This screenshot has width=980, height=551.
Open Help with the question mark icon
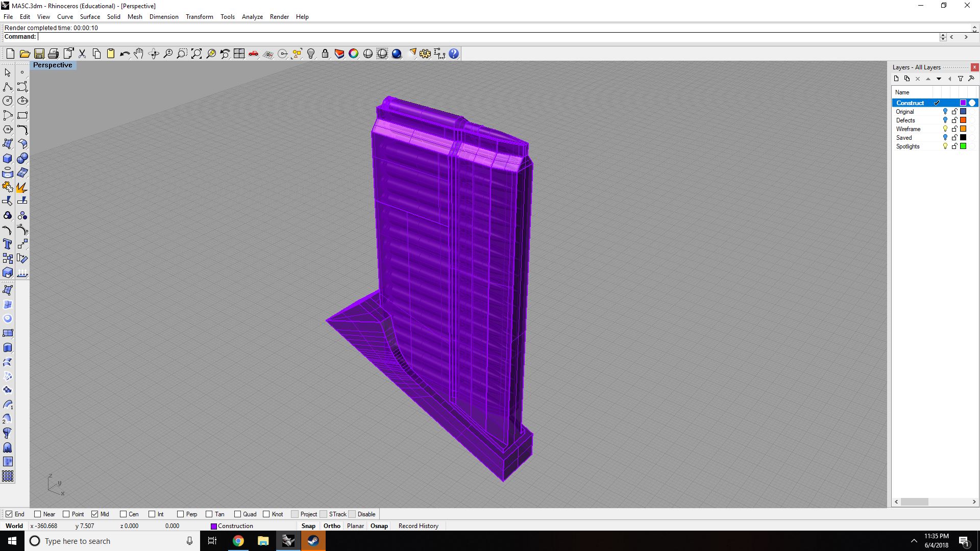(x=454, y=54)
